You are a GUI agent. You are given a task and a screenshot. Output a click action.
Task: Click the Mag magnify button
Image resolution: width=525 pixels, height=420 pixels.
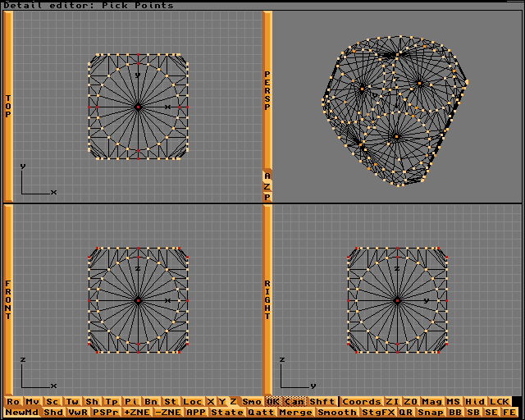[432, 401]
